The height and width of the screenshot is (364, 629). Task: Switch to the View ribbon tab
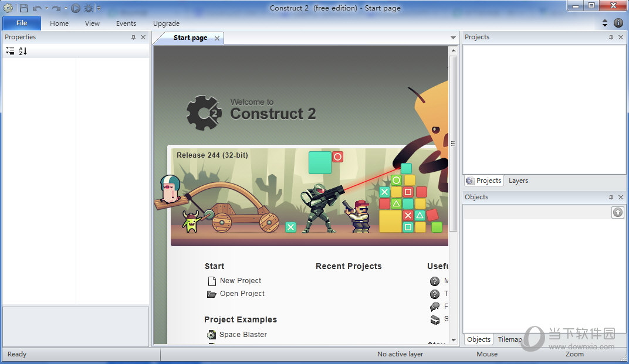(92, 23)
